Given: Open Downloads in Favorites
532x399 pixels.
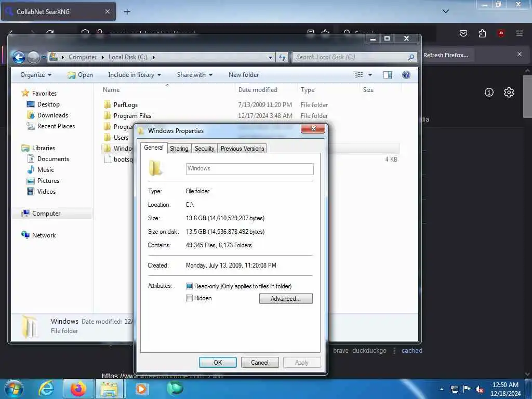Looking at the screenshot, I should (x=52, y=115).
